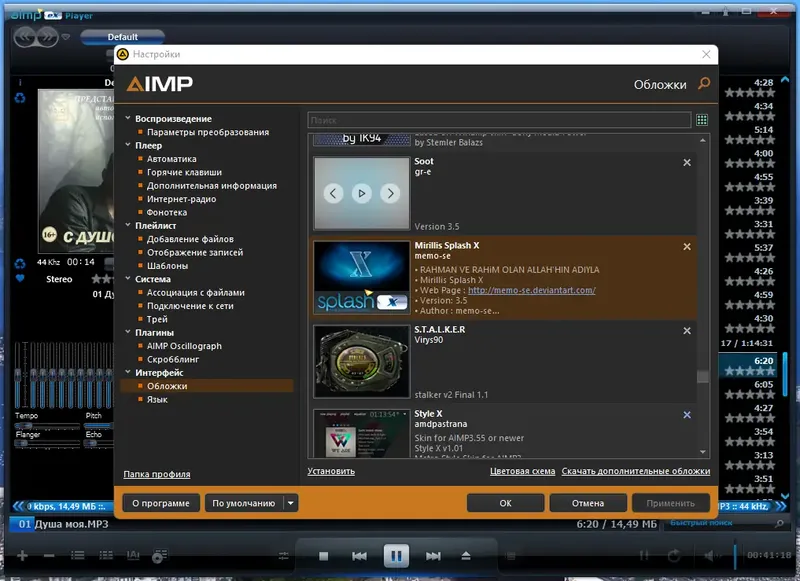Collapse the Воспроизведение tree section
This screenshot has width=800, height=581.
tap(128, 118)
